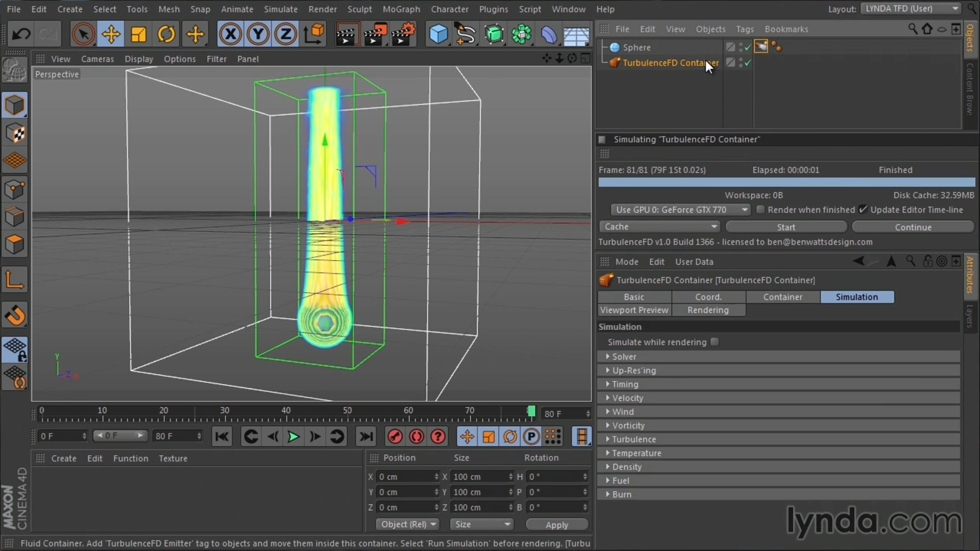Click the Apply button in coordinates
This screenshot has width=980, height=551.
(x=556, y=525)
